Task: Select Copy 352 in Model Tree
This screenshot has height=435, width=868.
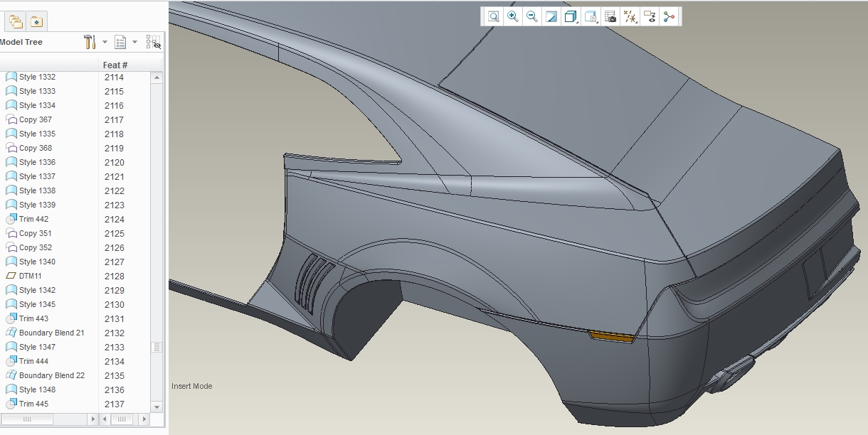Action: tap(28, 247)
